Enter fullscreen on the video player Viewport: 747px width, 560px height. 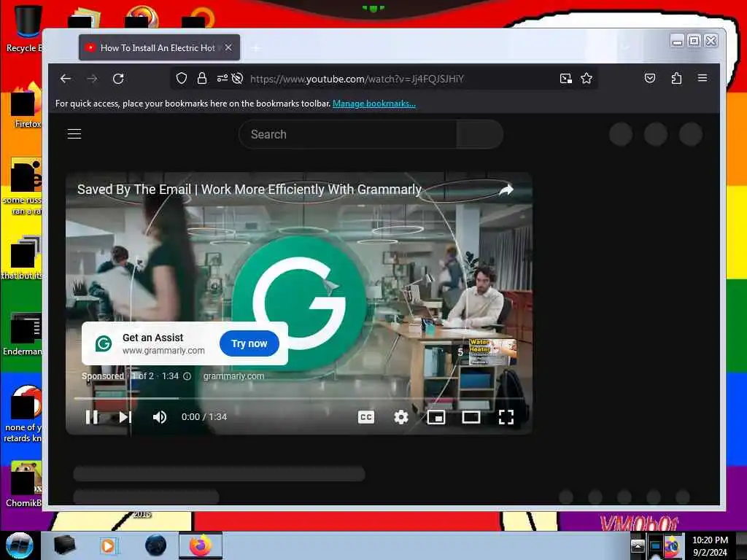pyautogui.click(x=506, y=417)
